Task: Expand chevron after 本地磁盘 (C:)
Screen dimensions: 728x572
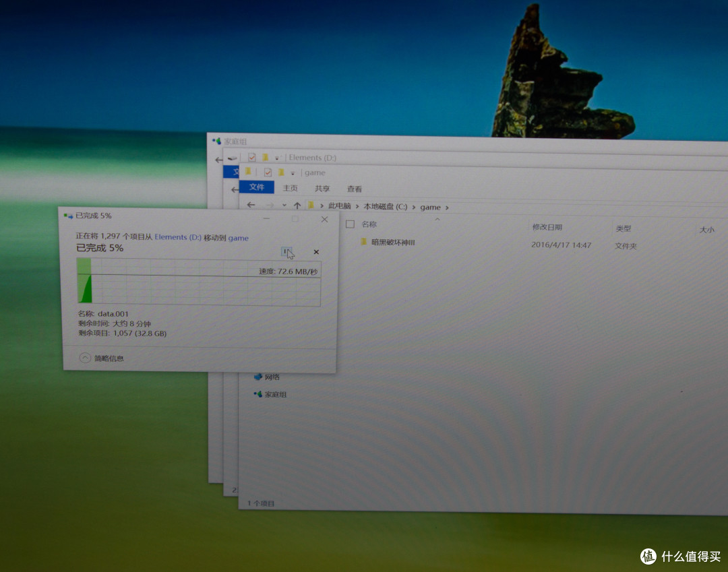Action: coord(414,207)
